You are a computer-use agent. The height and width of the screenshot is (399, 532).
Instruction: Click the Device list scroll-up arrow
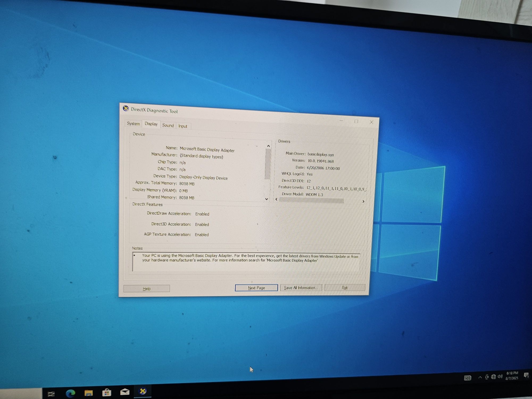coord(268,146)
